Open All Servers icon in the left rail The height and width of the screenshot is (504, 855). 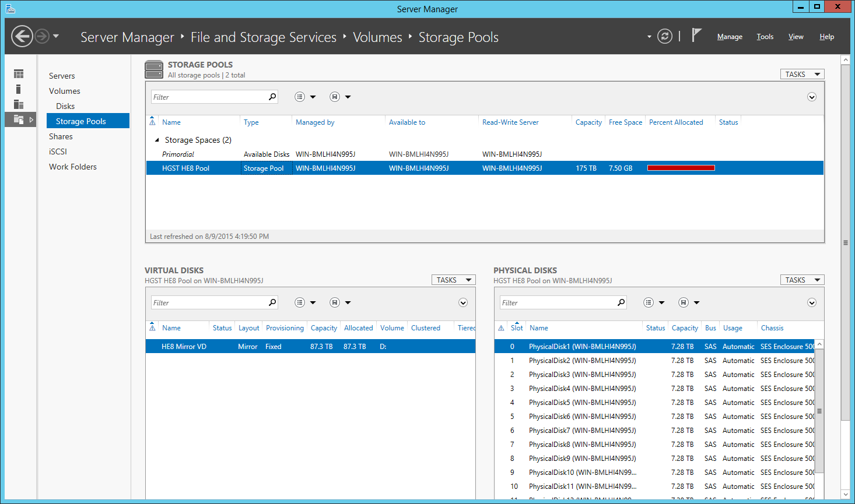click(x=19, y=104)
